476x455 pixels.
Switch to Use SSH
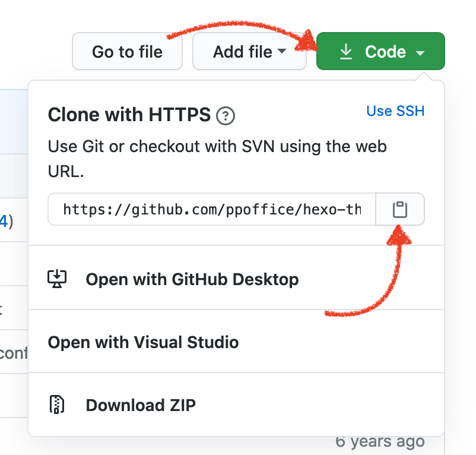pyautogui.click(x=395, y=111)
